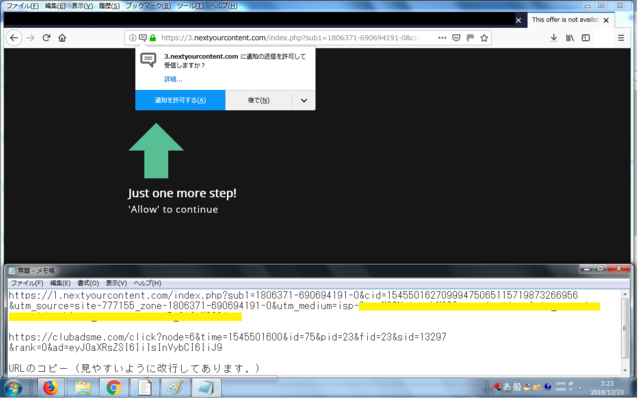
Task: Open Notepad 書式(O) menu
Action: click(x=88, y=283)
